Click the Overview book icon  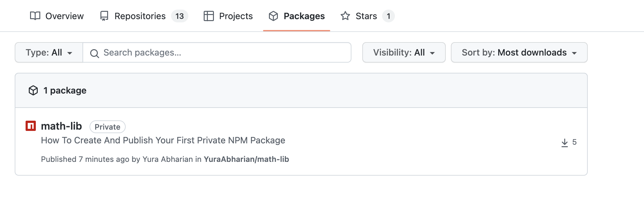pos(35,16)
